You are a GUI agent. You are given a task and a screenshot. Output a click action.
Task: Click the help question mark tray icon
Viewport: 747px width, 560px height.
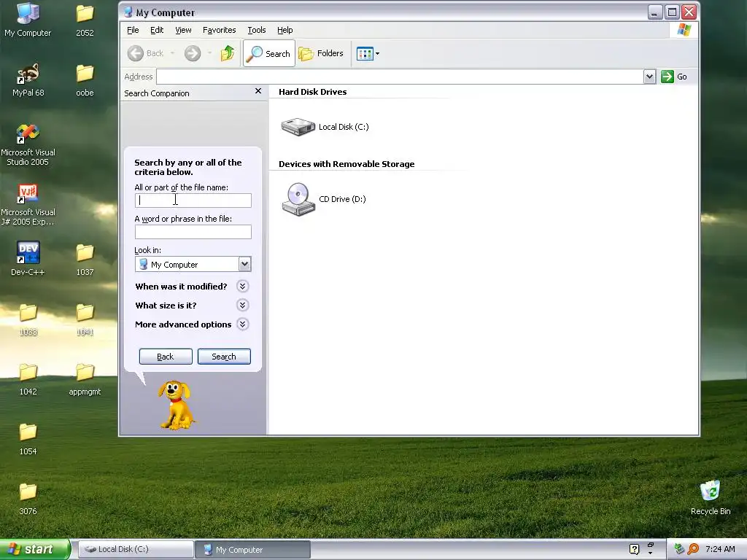[634, 549]
